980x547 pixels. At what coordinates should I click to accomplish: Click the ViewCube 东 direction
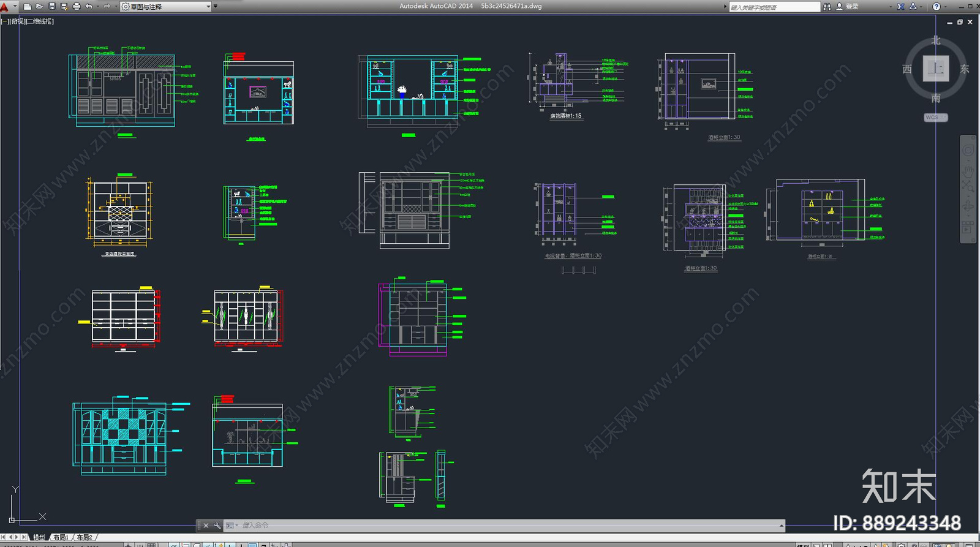[965, 69]
